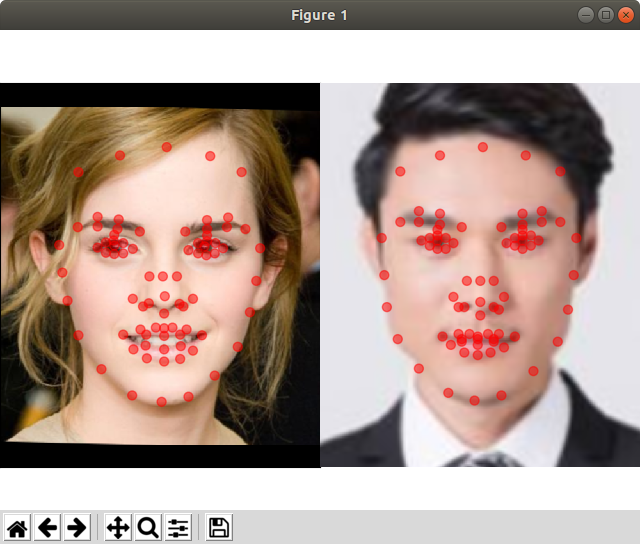Image resolution: width=640 pixels, height=544 pixels.
Task: Click the right man's face image
Action: pyautogui.click(x=480, y=275)
